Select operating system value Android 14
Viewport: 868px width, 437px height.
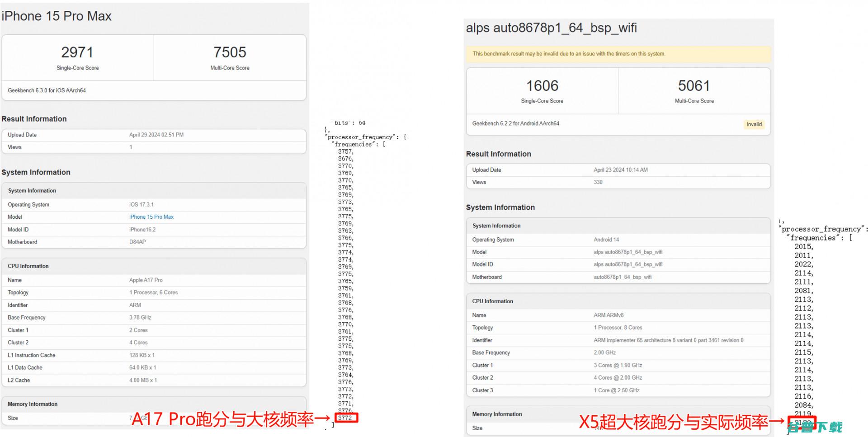(606, 240)
